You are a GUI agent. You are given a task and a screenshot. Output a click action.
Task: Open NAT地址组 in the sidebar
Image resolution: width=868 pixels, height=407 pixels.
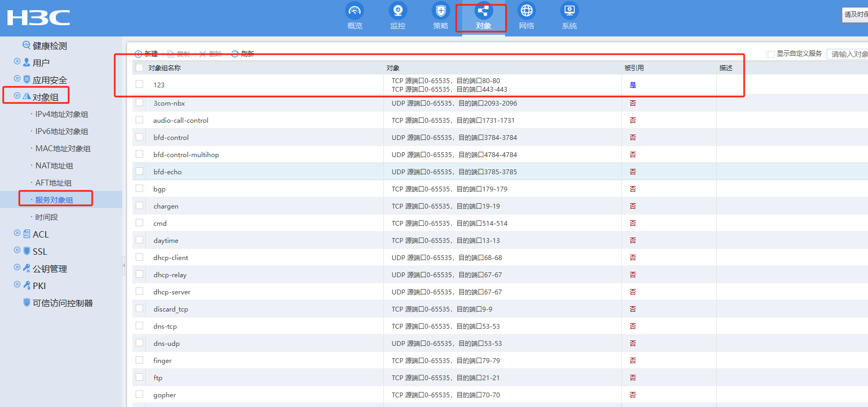click(x=54, y=166)
